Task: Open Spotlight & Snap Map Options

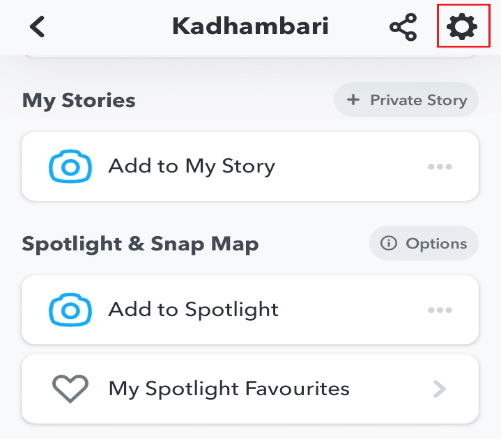Action: pyautogui.click(x=424, y=243)
